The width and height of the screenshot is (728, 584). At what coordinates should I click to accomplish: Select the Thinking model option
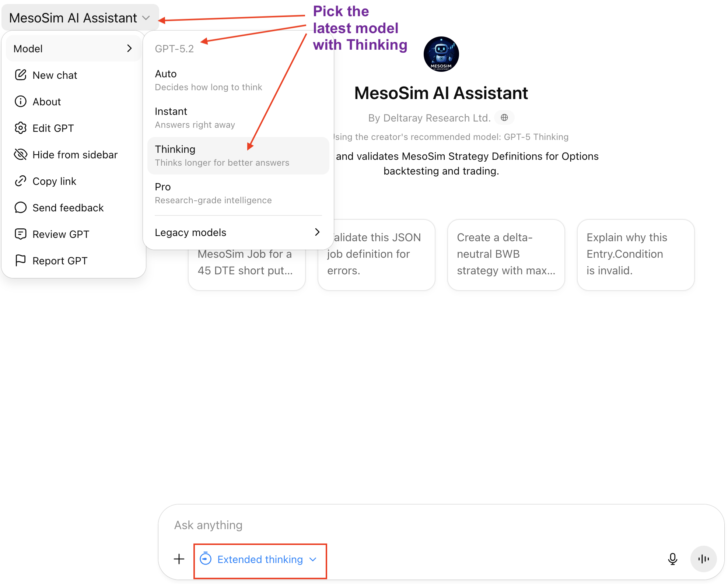238,156
